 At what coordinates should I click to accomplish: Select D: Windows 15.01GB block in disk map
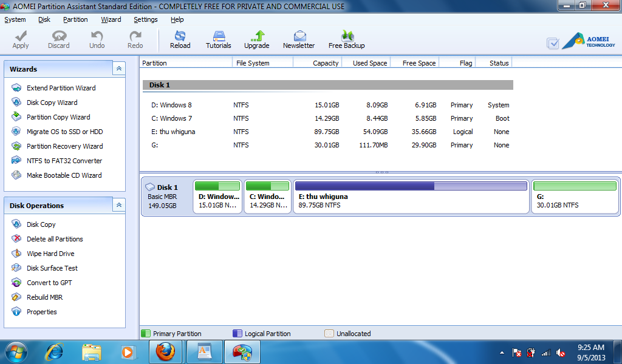(x=218, y=197)
